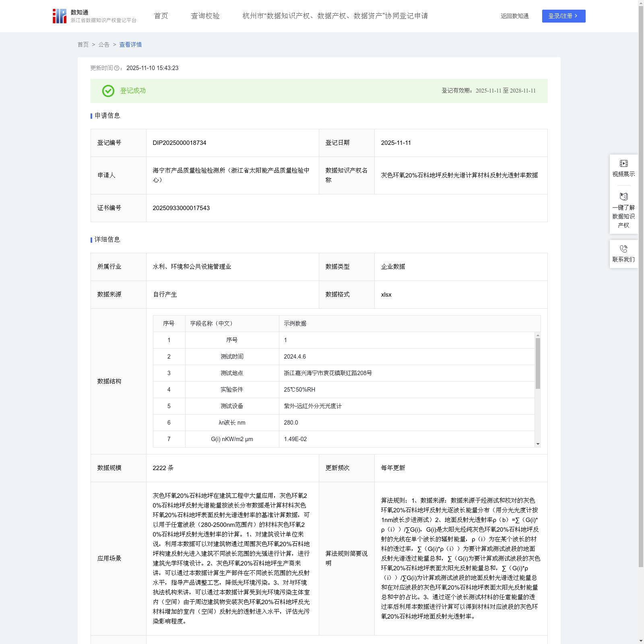The image size is (644, 644).
Task: Click the 返回数知通 link
Action: 514,16
